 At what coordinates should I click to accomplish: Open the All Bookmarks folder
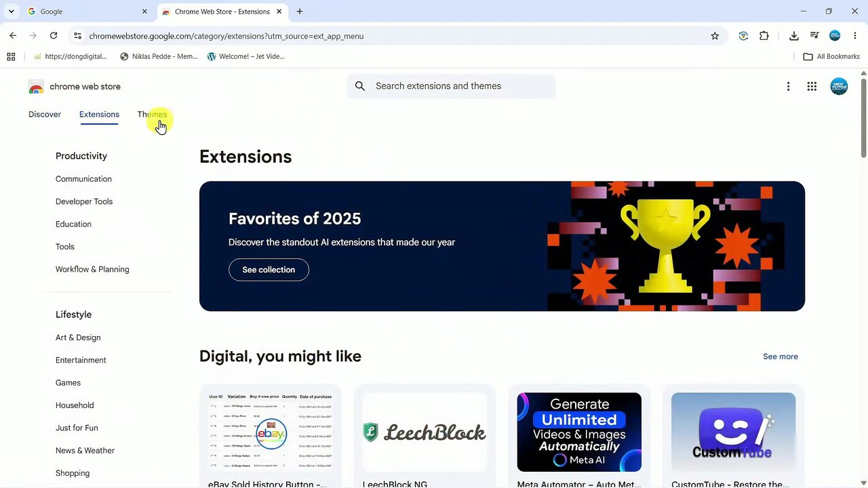[831, 56]
